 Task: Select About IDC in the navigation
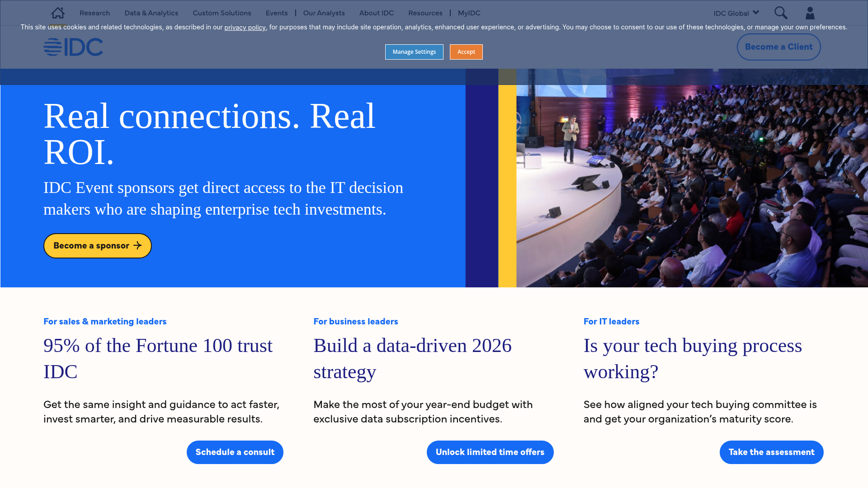376,13
